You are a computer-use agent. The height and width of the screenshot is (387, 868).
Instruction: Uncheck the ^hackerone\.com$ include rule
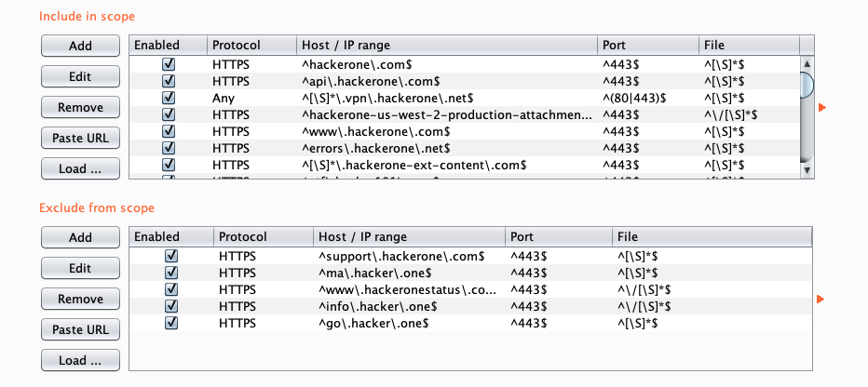click(x=169, y=64)
